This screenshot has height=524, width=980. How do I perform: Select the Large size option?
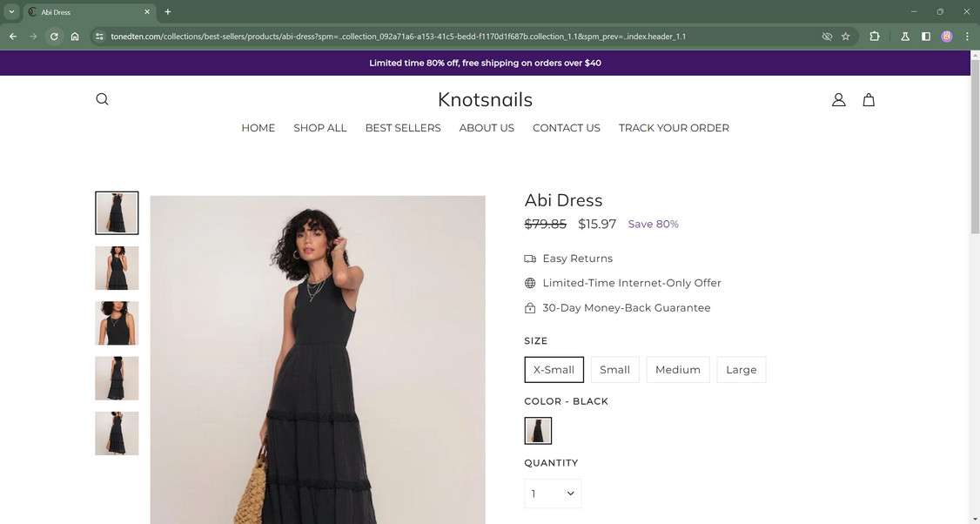[741, 369]
